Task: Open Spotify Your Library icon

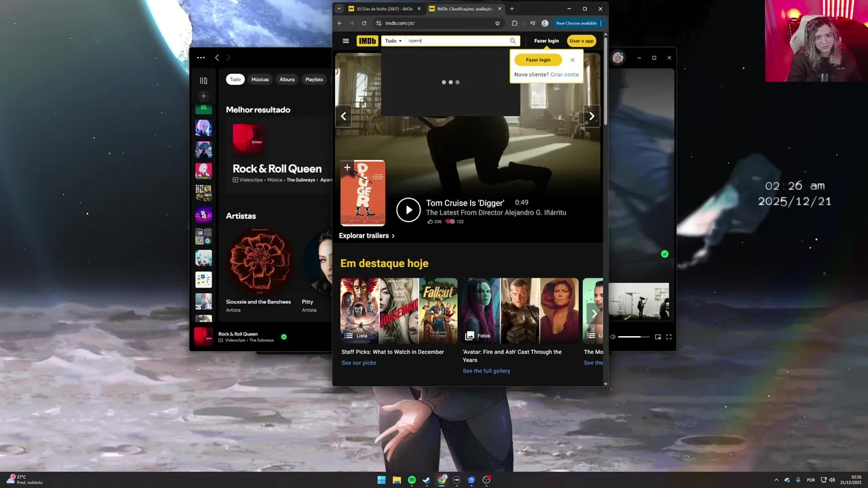Action: (x=203, y=81)
